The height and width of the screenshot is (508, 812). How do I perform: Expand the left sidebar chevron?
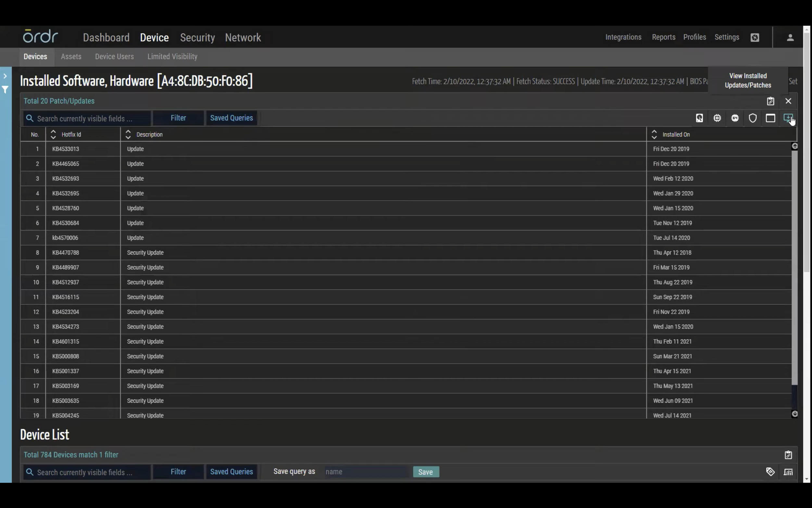coord(6,76)
